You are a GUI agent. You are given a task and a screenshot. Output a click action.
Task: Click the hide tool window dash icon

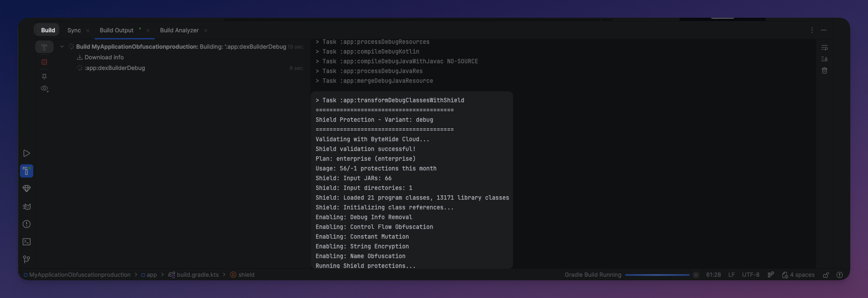[824, 30]
